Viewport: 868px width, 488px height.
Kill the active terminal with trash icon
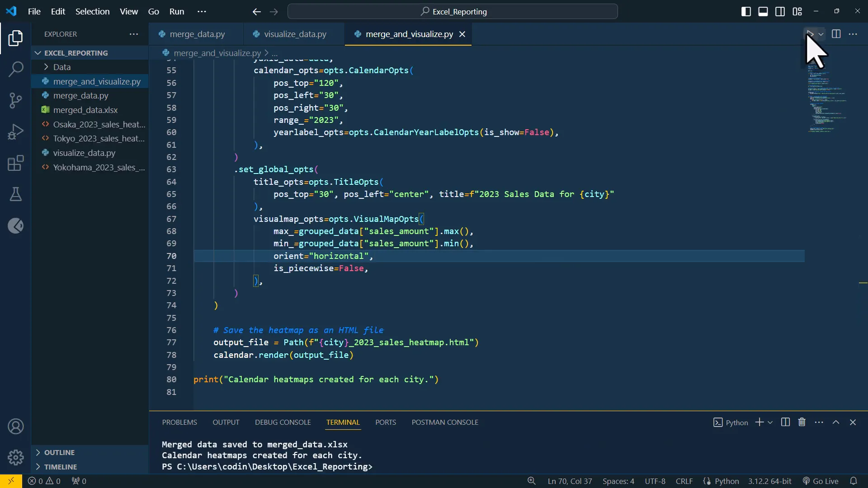pyautogui.click(x=802, y=422)
